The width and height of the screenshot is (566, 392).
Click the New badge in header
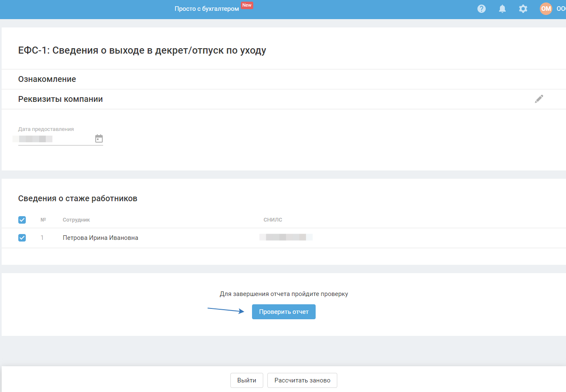247,5
